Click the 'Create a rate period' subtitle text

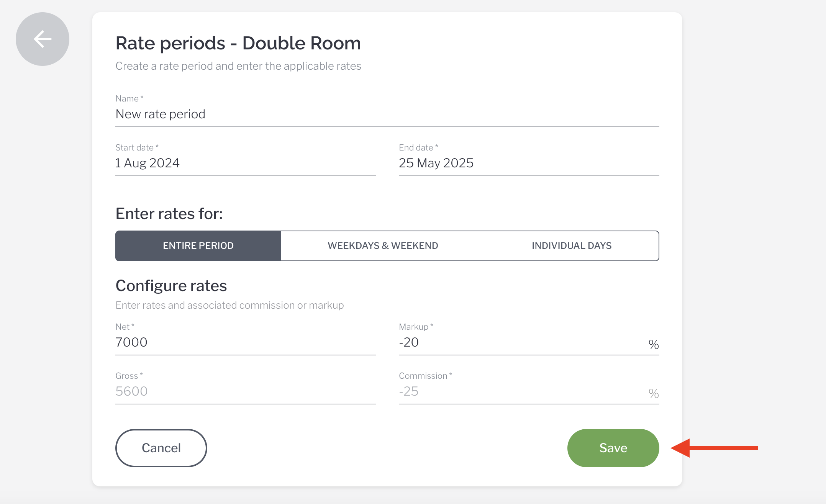[x=238, y=66]
